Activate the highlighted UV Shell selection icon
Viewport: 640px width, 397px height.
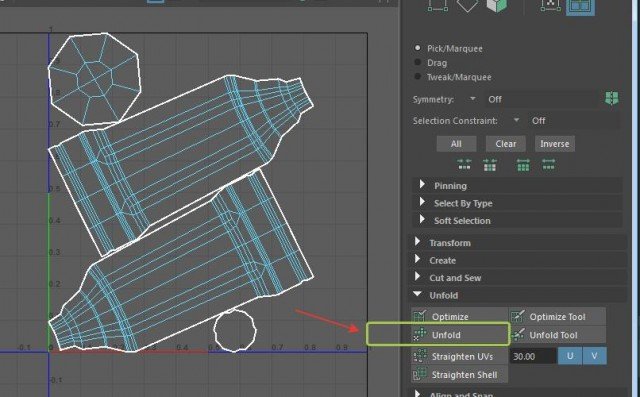tap(580, 7)
